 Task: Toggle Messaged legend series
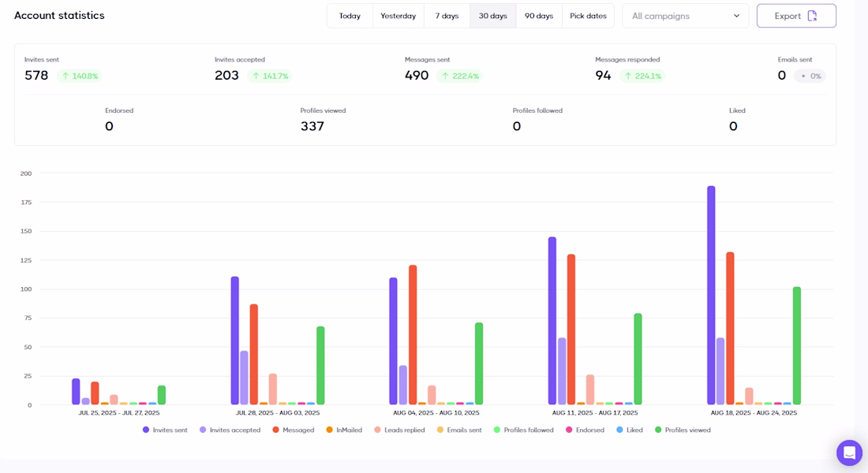[293, 430]
